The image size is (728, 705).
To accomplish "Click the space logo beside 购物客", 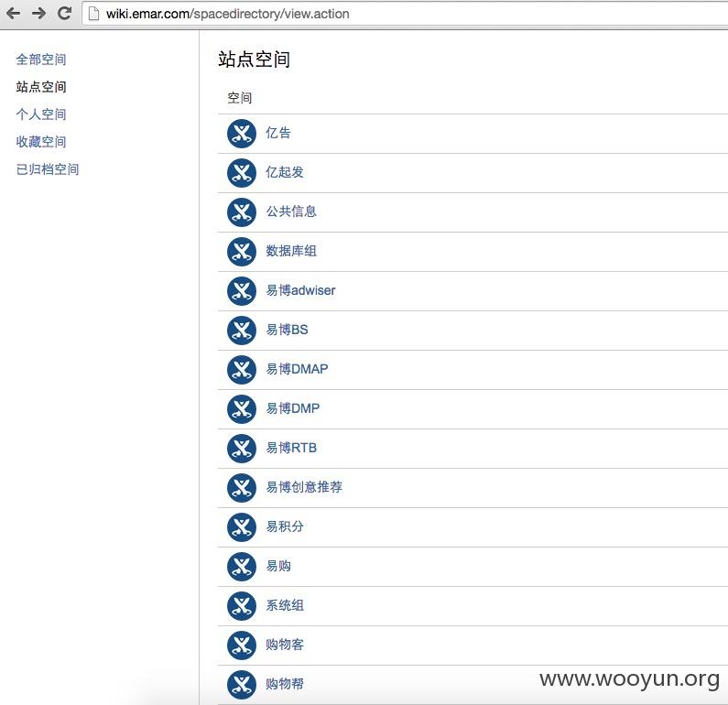I will coord(242,645).
